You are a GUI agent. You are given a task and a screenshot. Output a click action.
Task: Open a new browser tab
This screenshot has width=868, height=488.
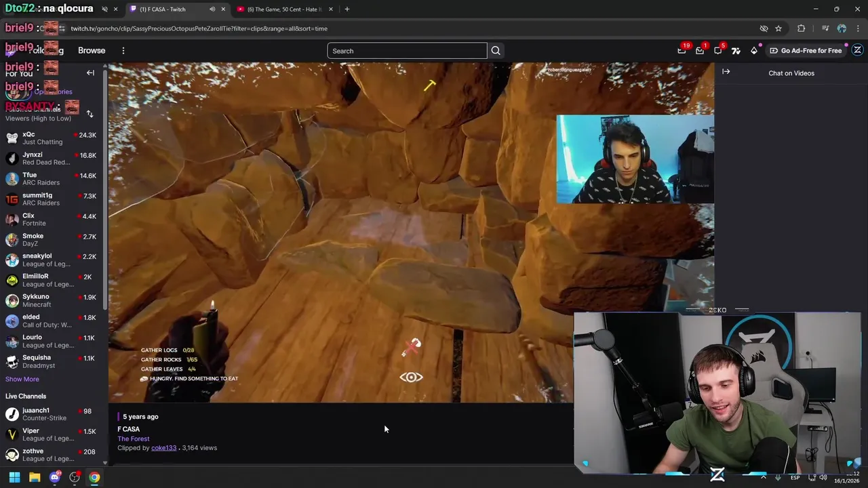[x=347, y=9]
